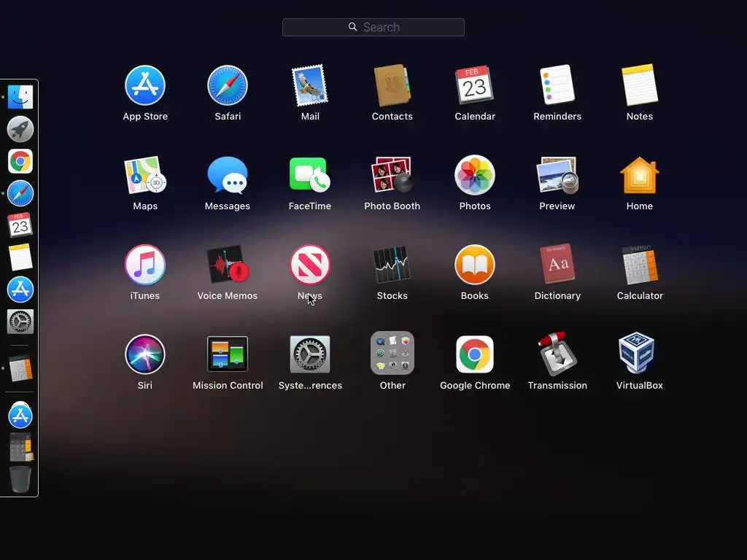Open App Store from the Launchpad grid
Image resolution: width=747 pixels, height=560 pixels.
pyautogui.click(x=145, y=86)
